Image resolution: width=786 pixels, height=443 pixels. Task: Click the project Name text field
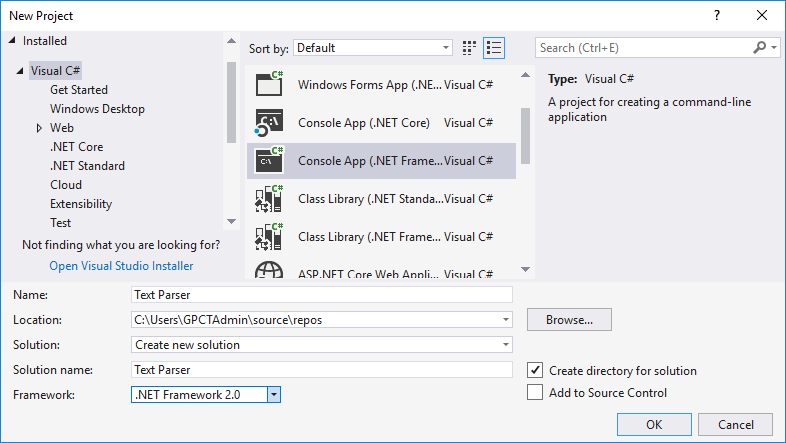(321, 295)
